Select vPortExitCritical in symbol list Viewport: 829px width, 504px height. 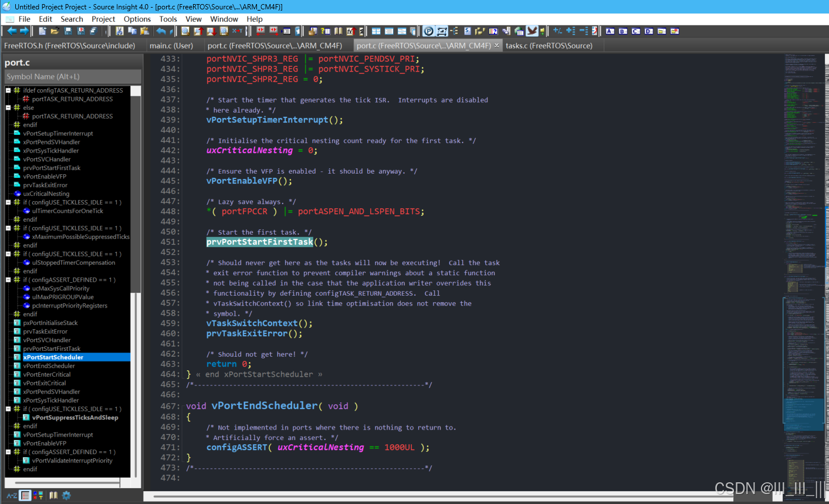pyautogui.click(x=45, y=383)
